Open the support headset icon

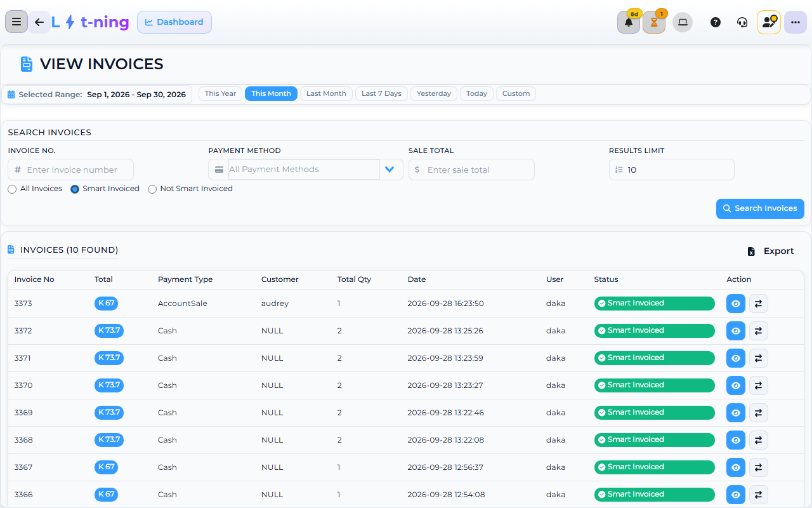(742, 22)
